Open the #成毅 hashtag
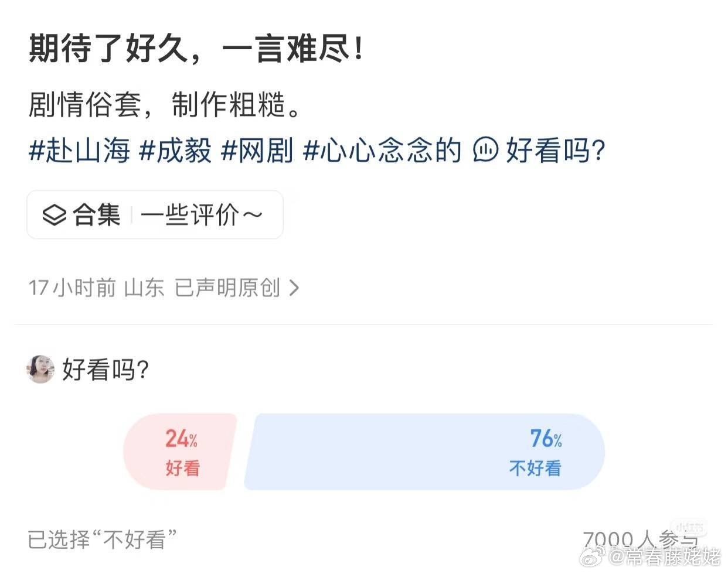The height and width of the screenshot is (574, 728). point(175,151)
